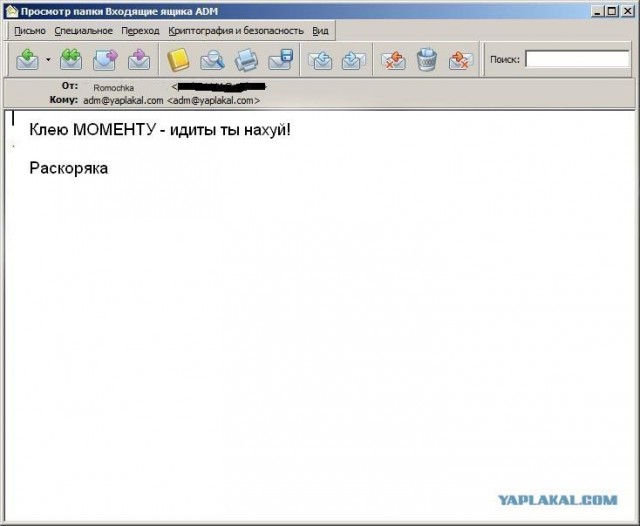Go to next message envelope icon

click(x=353, y=60)
